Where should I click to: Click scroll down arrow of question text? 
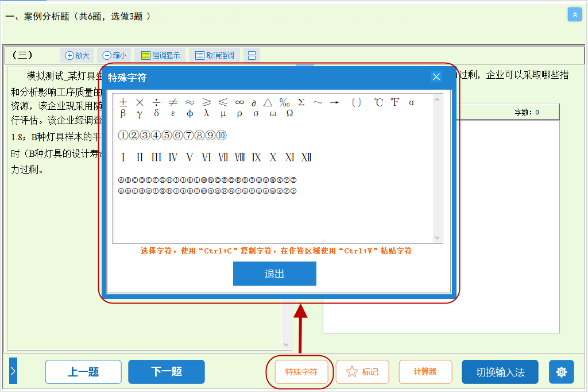(287, 344)
